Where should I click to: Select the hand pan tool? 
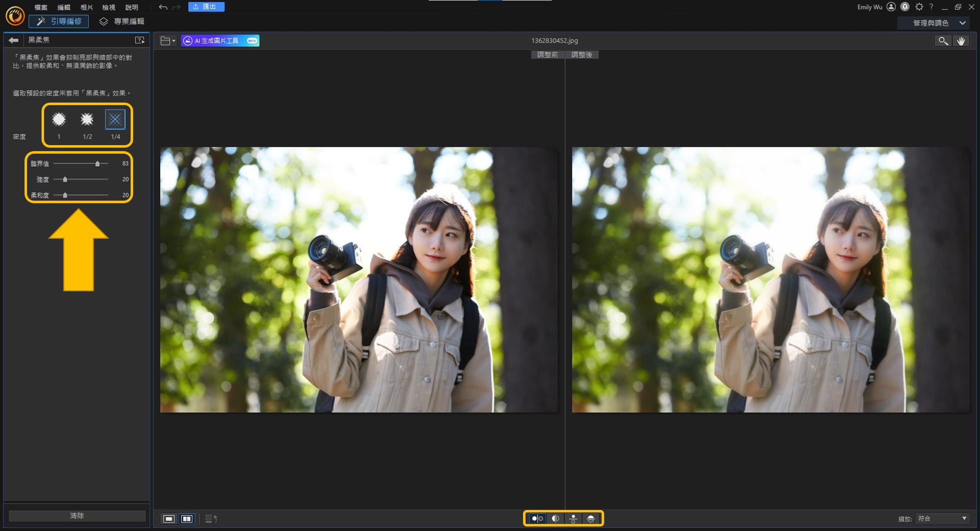961,41
